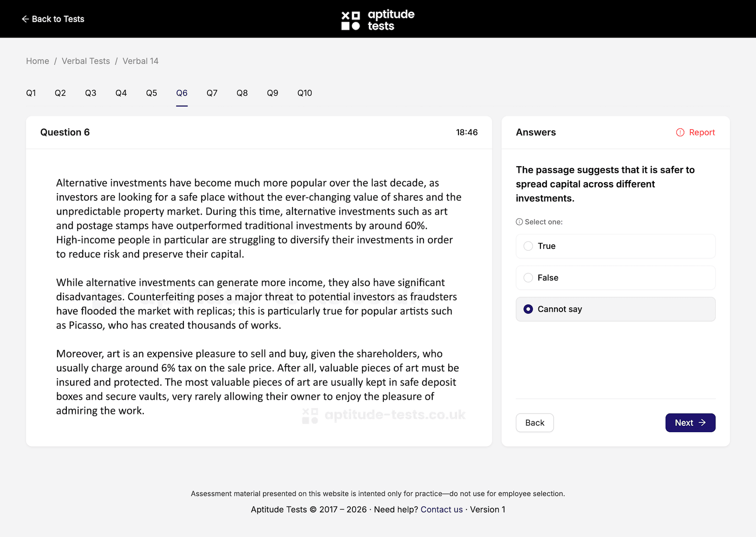Switch to the Q1 tab
The height and width of the screenshot is (537, 756).
click(31, 93)
